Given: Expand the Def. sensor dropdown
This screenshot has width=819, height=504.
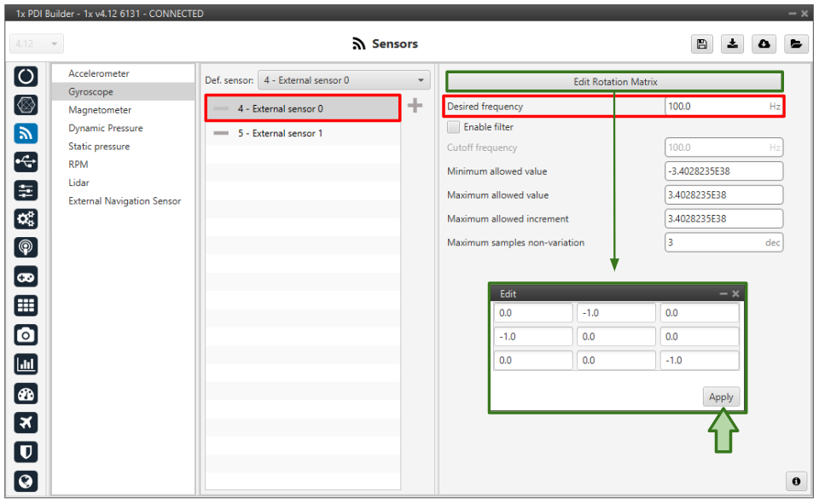Looking at the screenshot, I should point(345,80).
